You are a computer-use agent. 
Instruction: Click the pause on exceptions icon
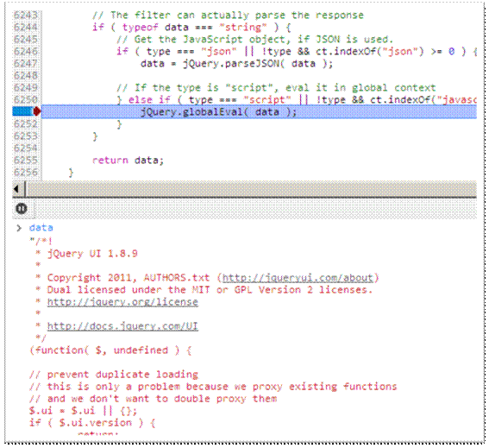[22, 208]
